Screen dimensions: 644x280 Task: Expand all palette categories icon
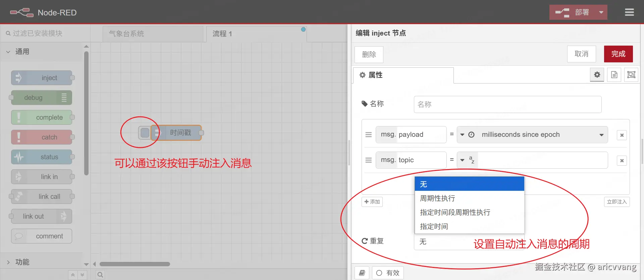pyautogui.click(x=82, y=275)
